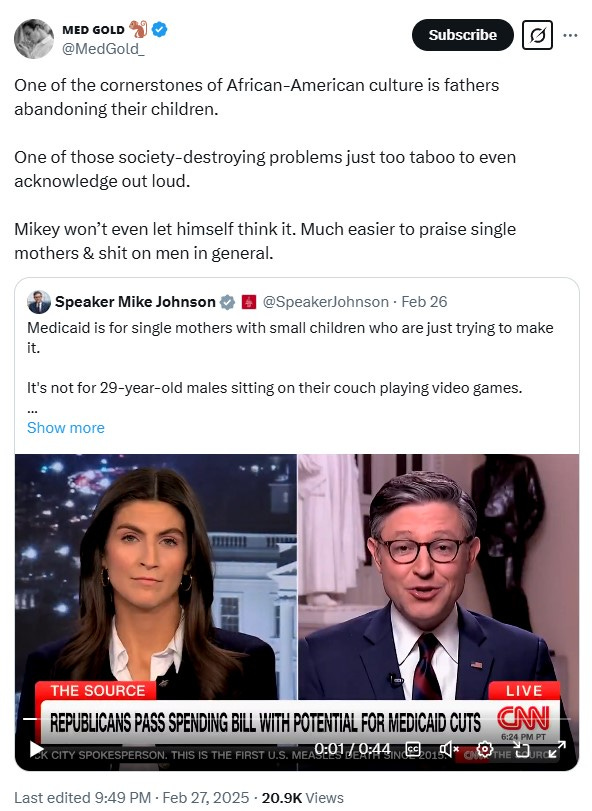Open the video settings gear

point(484,749)
